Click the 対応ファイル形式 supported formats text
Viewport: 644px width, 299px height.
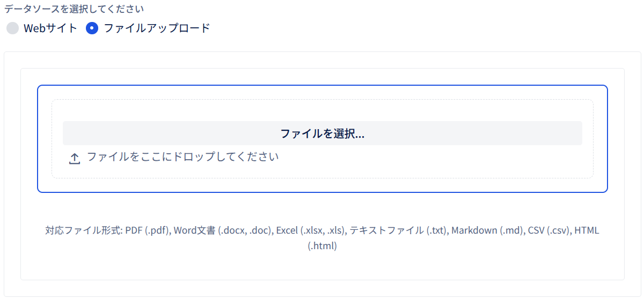pyautogui.click(x=323, y=238)
